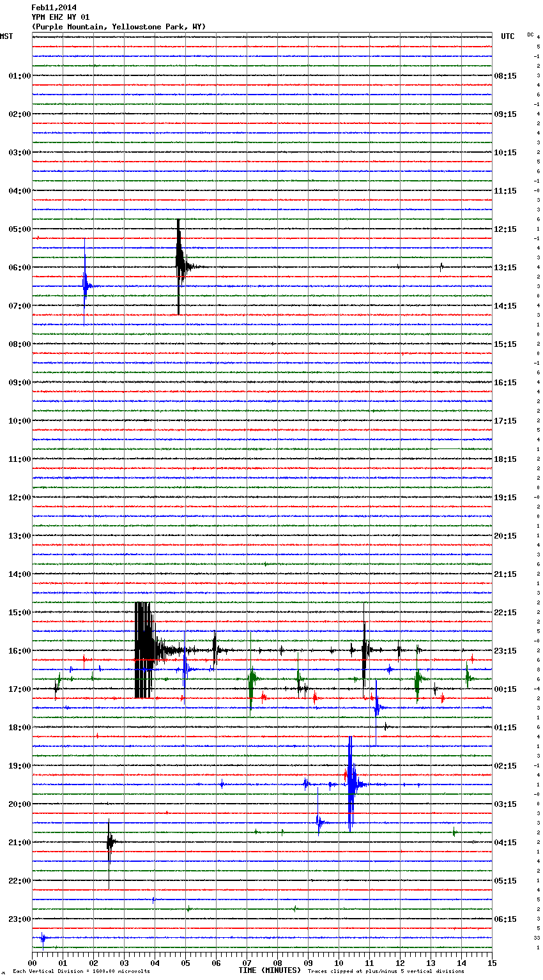Screen dimensions: 543x980
Task: Select MST time label '05:00'
Action: (x=20, y=229)
